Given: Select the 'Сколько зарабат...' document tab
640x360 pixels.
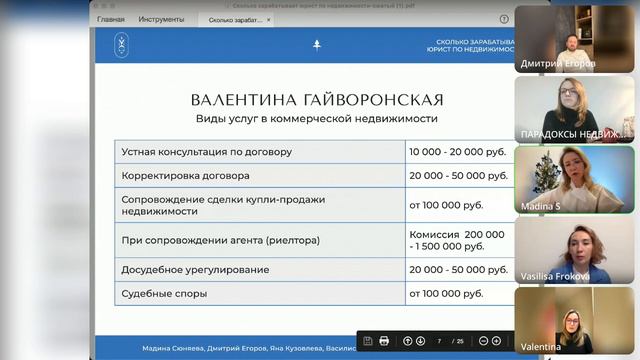Looking at the screenshot, I should (235, 20).
